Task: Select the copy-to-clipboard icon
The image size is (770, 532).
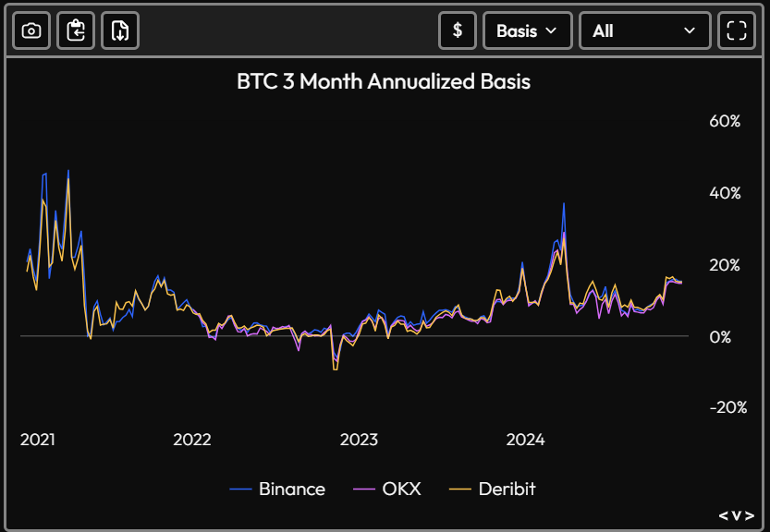Action: pyautogui.click(x=75, y=30)
